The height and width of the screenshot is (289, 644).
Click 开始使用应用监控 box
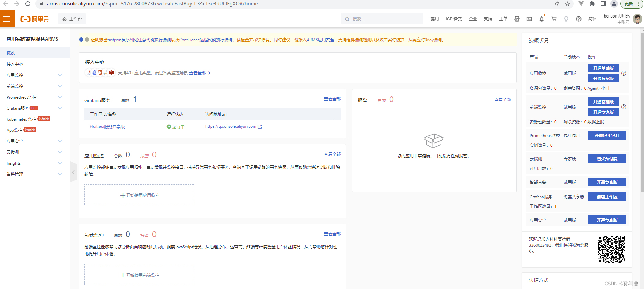pos(139,195)
